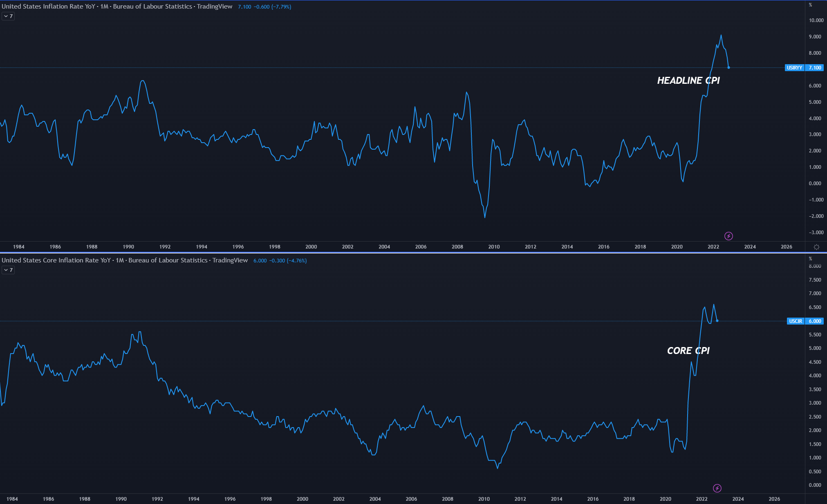Viewport: 827px width, 504px height.
Task: Expand the collapsed indicators dropdown in the top chart
Action: 8,16
